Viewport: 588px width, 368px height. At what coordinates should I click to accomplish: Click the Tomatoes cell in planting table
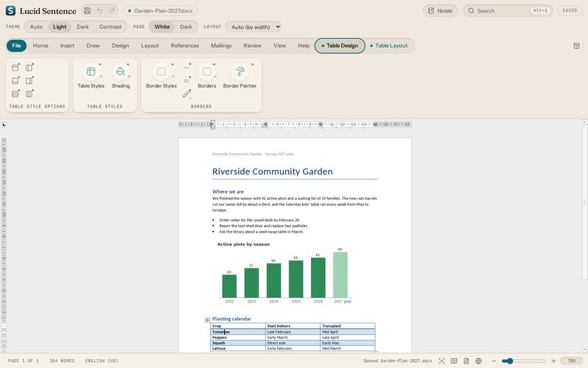point(237,332)
